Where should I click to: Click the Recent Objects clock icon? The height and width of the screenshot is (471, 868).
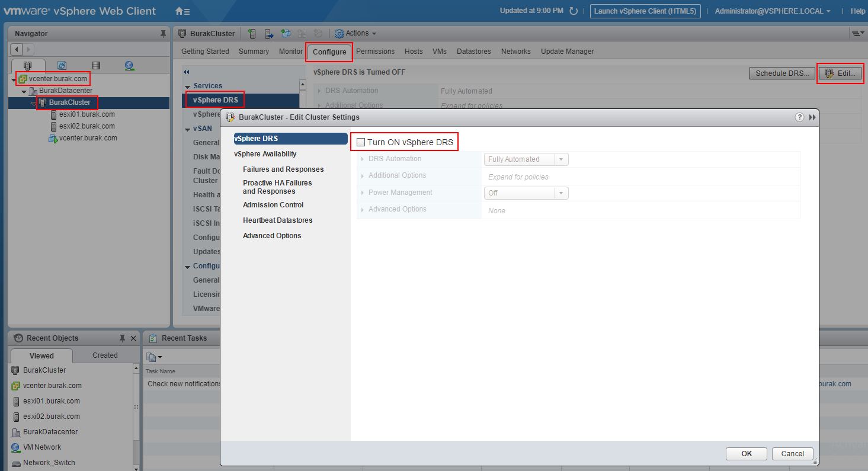18,338
